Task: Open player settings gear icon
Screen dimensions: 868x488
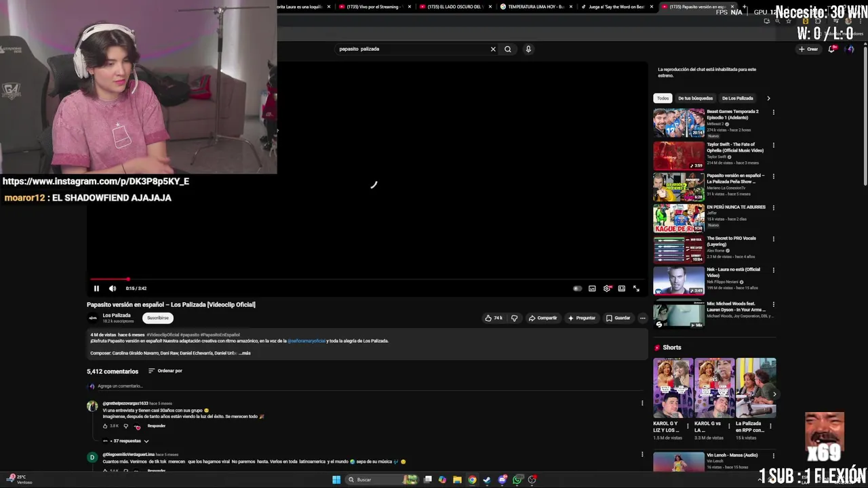Action: click(x=607, y=289)
